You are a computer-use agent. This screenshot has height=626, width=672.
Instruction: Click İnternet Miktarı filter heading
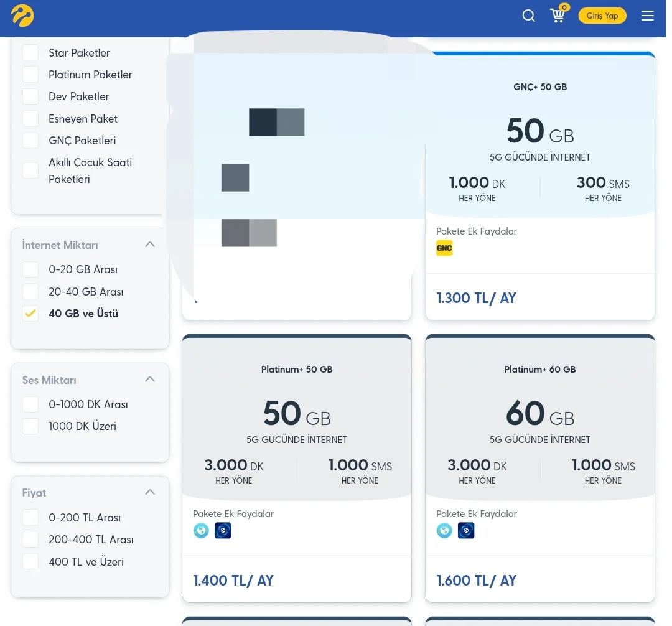60,245
